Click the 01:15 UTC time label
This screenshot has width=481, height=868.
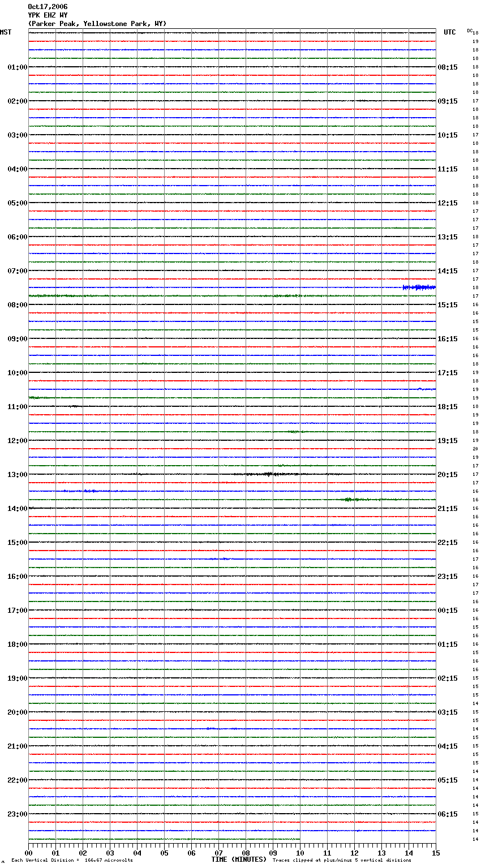[x=448, y=644]
